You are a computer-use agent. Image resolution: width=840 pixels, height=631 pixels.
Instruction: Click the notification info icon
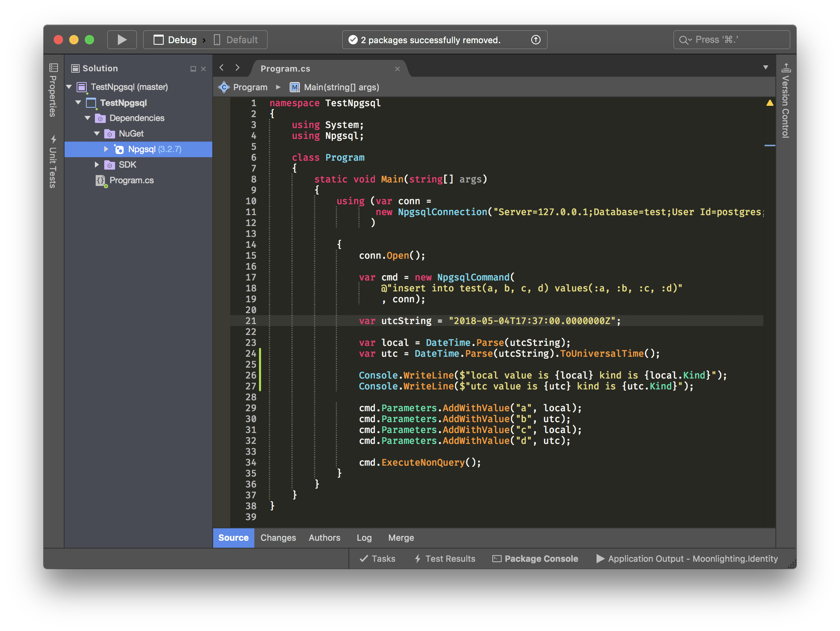pos(535,39)
